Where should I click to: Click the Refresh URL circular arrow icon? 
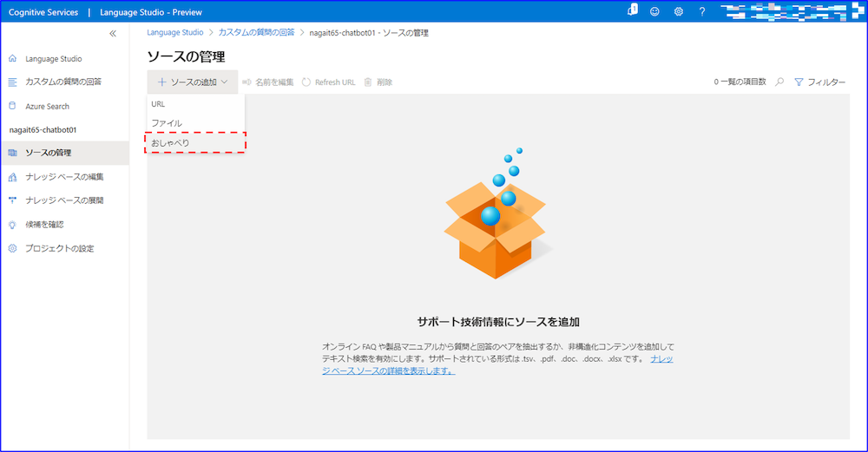coord(306,82)
